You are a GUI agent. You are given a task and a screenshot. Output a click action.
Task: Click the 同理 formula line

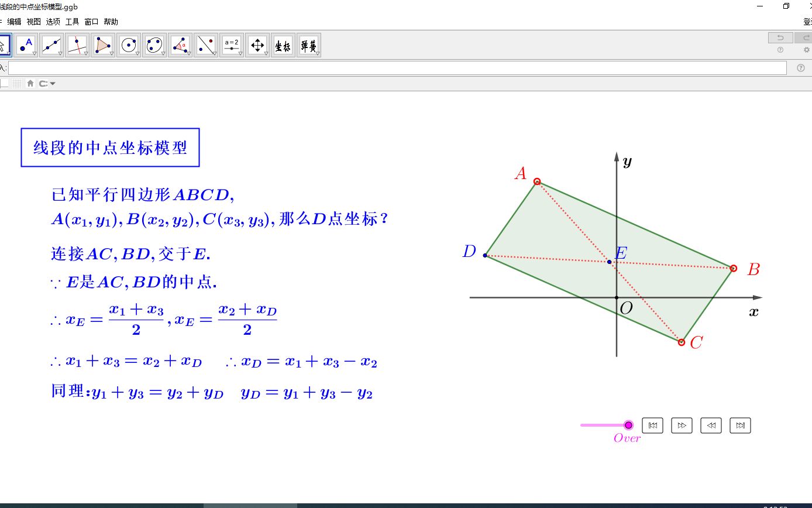tap(212, 392)
